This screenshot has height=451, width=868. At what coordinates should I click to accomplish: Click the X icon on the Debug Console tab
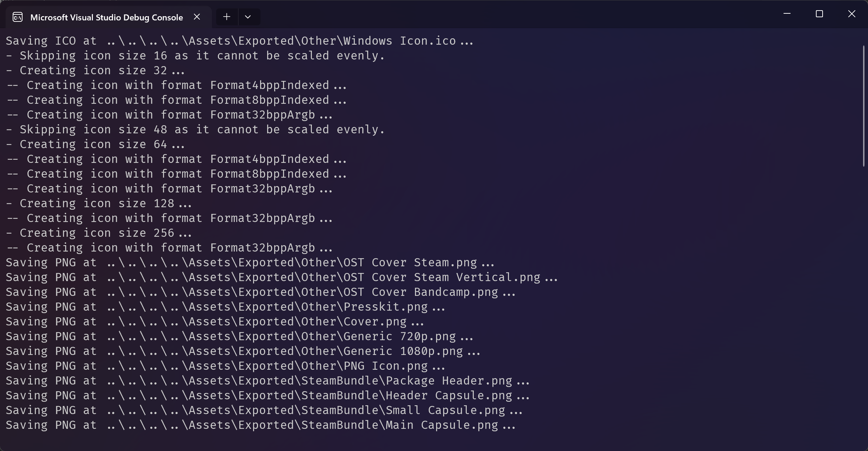pyautogui.click(x=197, y=17)
